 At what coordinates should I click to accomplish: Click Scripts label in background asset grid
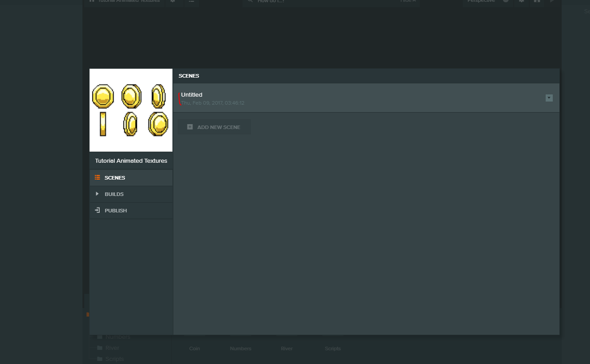(333, 348)
